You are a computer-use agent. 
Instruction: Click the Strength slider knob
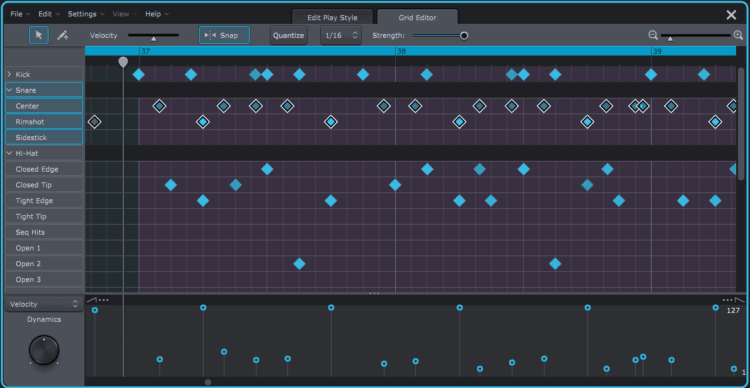(x=463, y=35)
